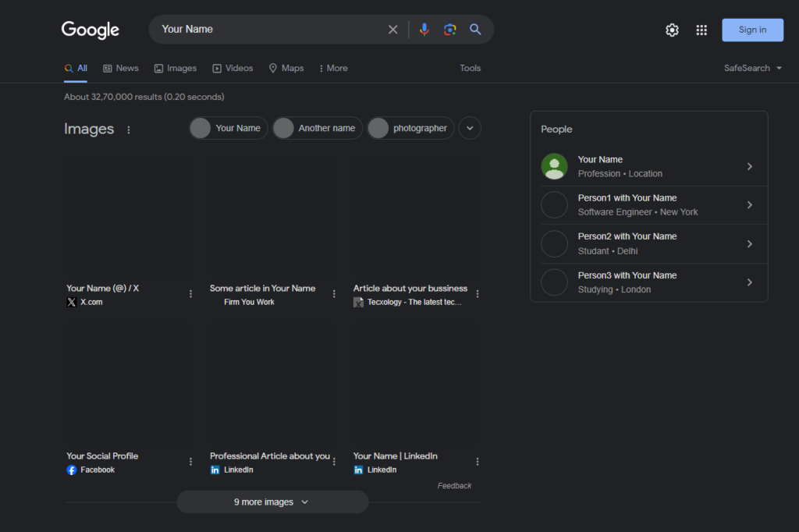Open Google apps grid
799x532 pixels.
coord(701,30)
